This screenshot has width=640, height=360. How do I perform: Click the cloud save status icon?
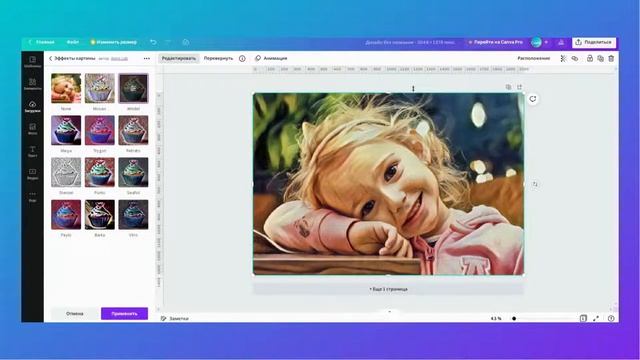tap(186, 42)
